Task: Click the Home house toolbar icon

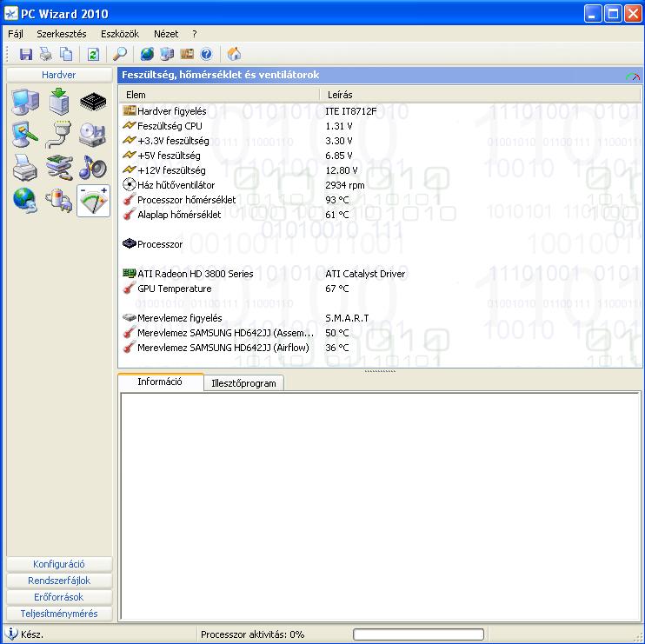Action: [234, 54]
